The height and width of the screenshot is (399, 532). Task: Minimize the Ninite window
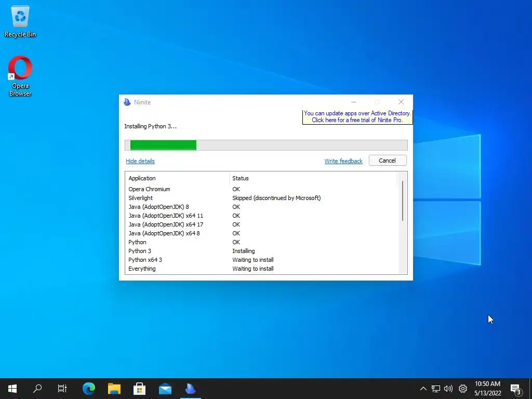point(353,102)
